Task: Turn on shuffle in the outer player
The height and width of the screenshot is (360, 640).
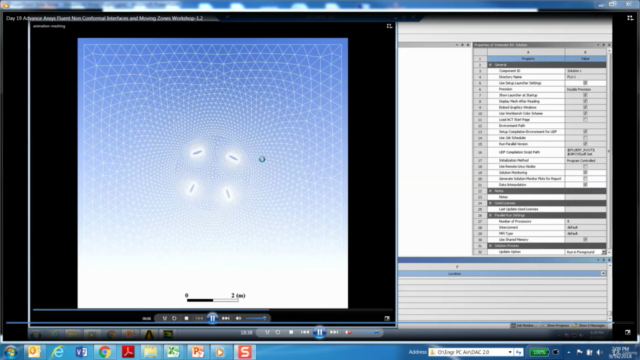Action: coord(267,333)
